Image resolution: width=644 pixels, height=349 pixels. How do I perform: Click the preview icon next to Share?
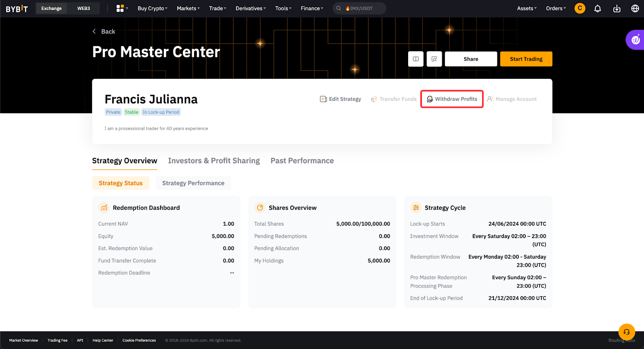[x=434, y=59]
